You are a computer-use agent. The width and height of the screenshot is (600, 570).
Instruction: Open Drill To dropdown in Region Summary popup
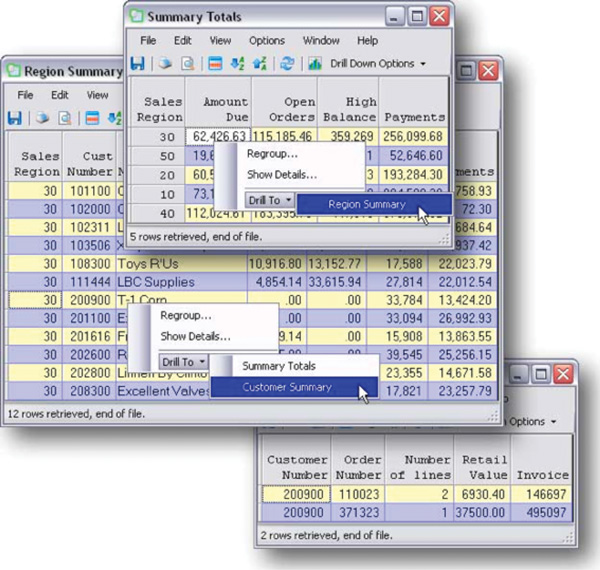click(x=183, y=362)
